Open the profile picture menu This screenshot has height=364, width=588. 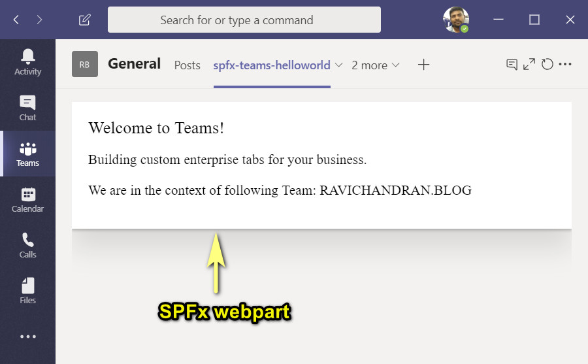coord(455,20)
